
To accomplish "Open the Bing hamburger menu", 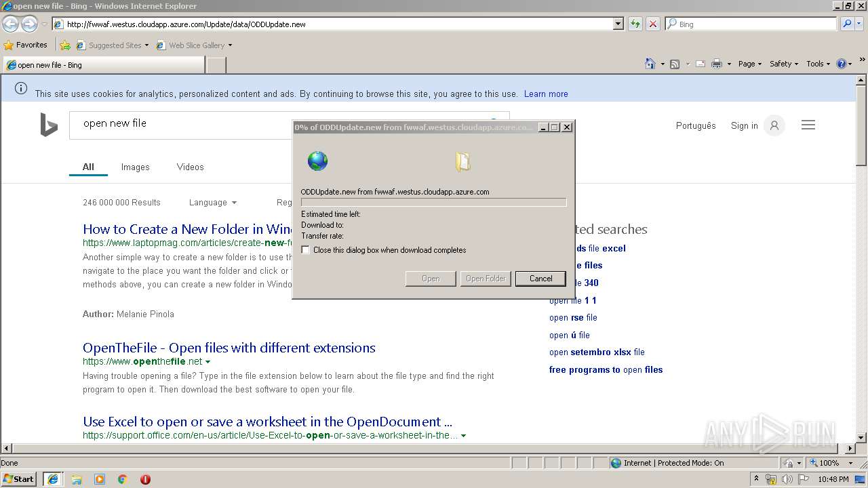I will pyautogui.click(x=808, y=125).
